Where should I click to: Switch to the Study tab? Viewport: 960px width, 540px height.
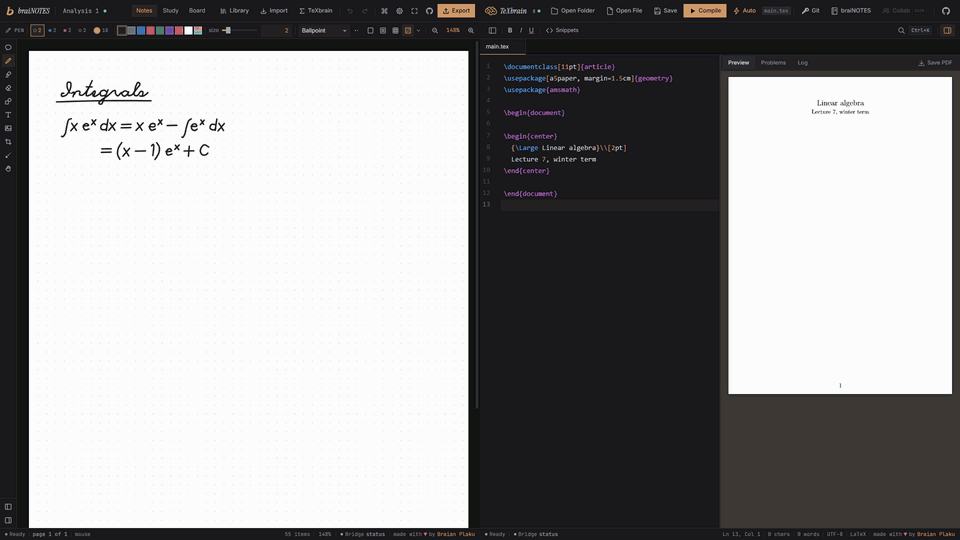[170, 11]
